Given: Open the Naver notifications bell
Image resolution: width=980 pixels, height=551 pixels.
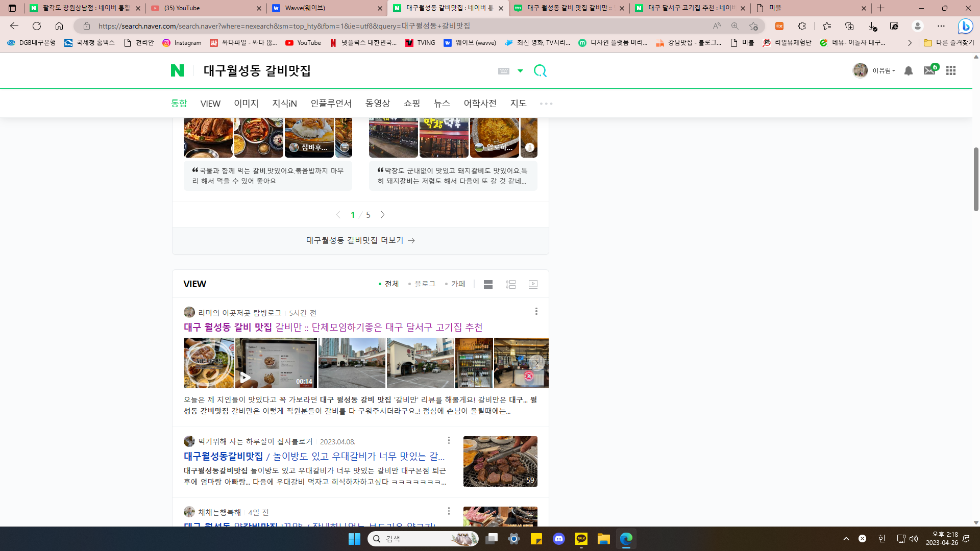Looking at the screenshot, I should [x=909, y=71].
